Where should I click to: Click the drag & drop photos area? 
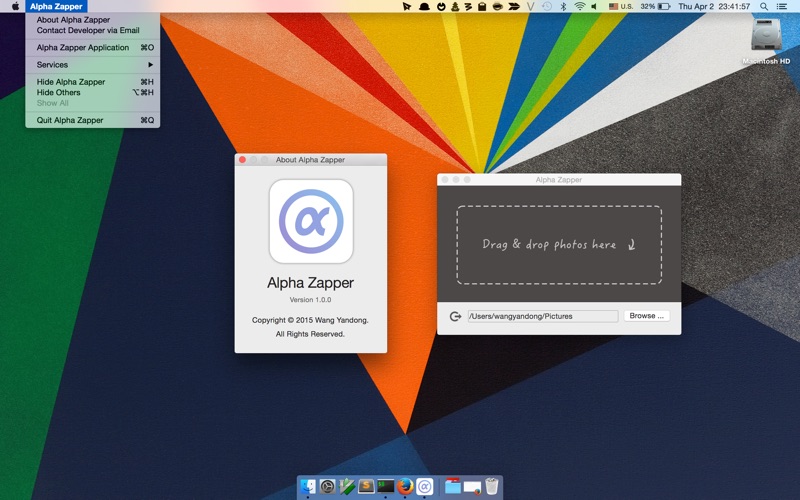[559, 244]
